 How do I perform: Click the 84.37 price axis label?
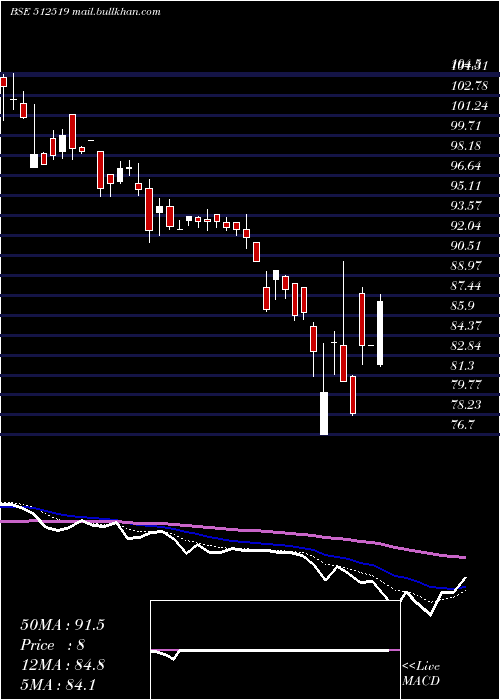[467, 326]
